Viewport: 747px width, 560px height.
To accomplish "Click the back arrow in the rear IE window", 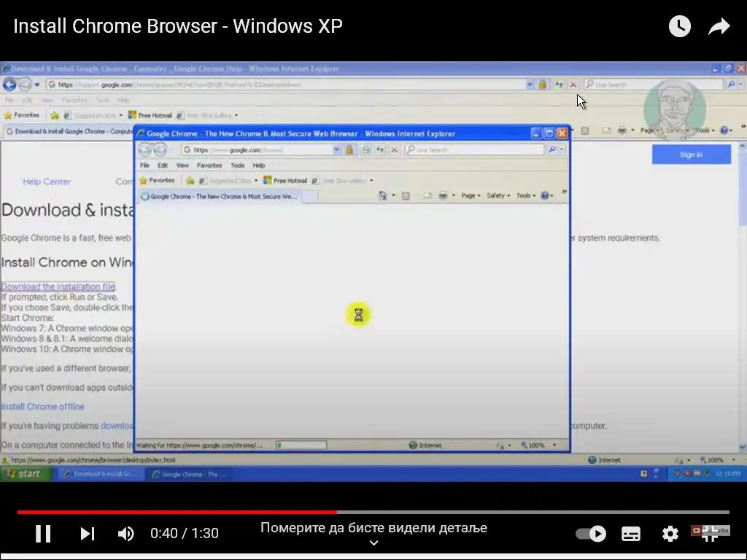I will [9, 85].
